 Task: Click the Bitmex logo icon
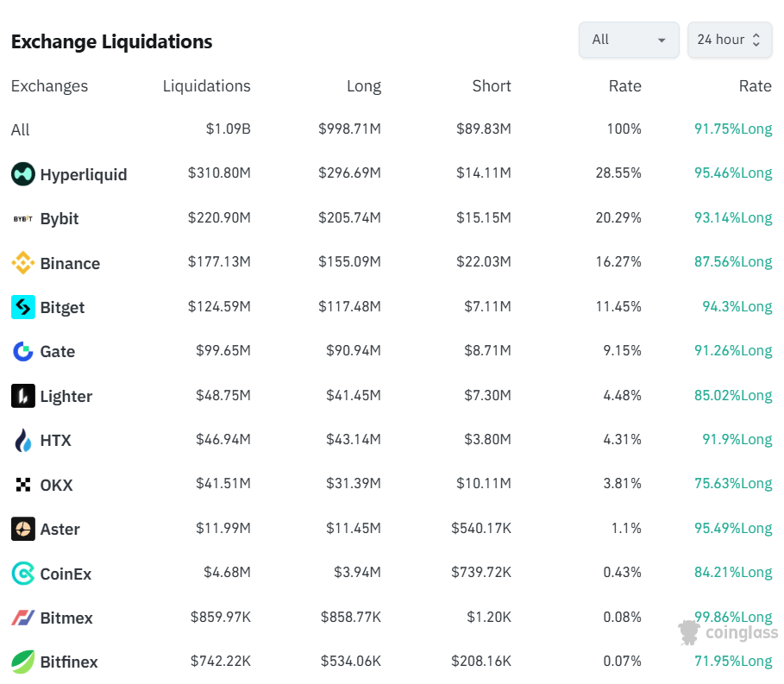click(23, 618)
